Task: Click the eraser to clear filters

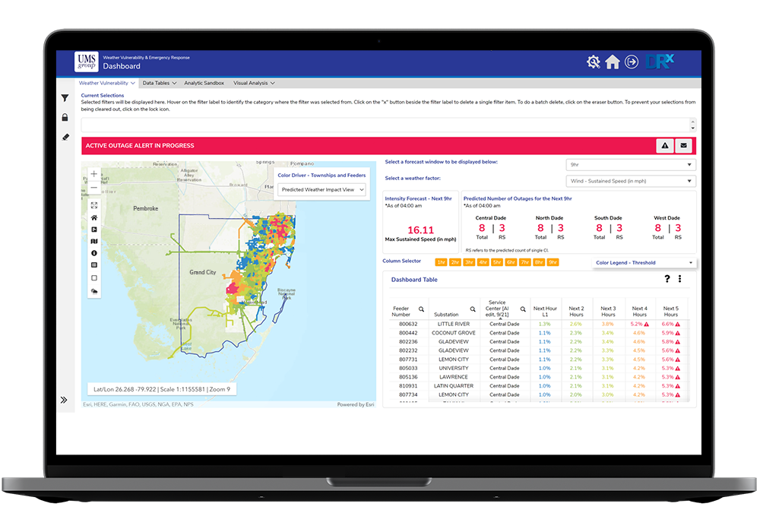Action: 65,138
